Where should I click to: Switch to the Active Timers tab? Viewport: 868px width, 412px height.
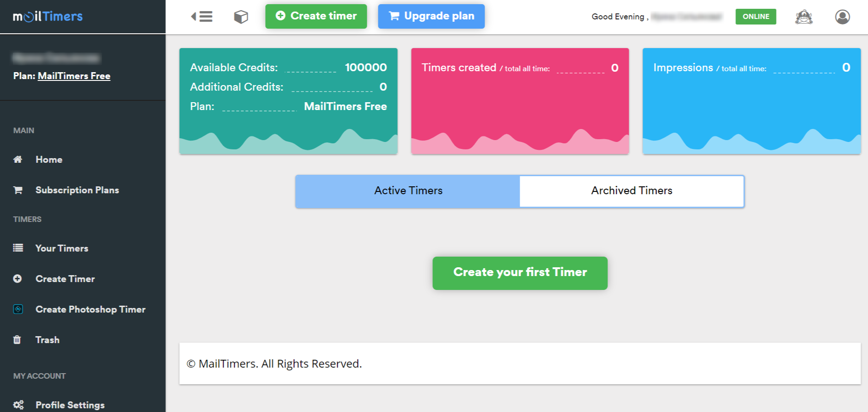click(408, 191)
